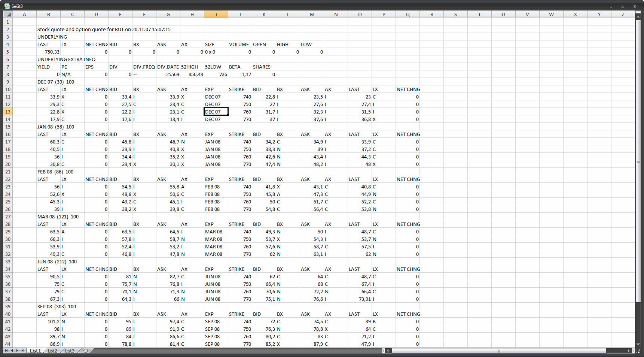The height and width of the screenshot is (357, 644).
Task: Click the SHARES header cell
Action: [264, 67]
